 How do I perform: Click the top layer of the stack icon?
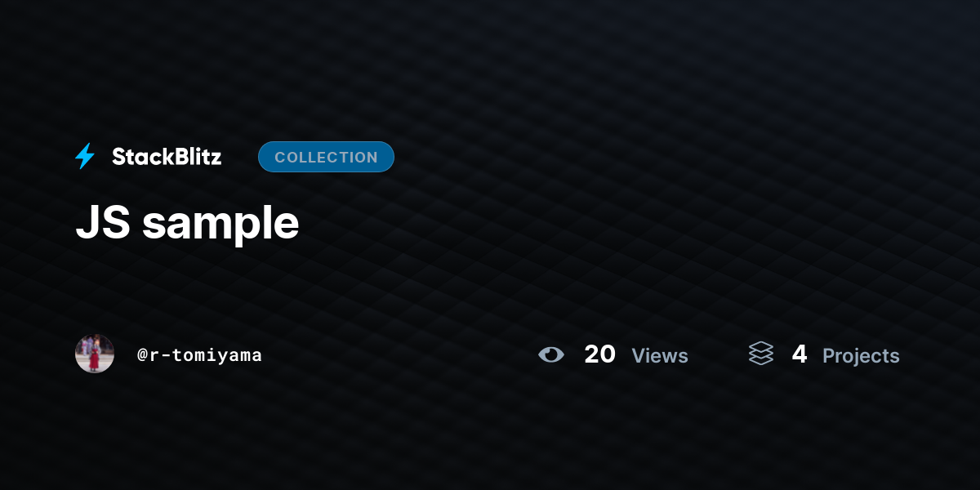760,347
